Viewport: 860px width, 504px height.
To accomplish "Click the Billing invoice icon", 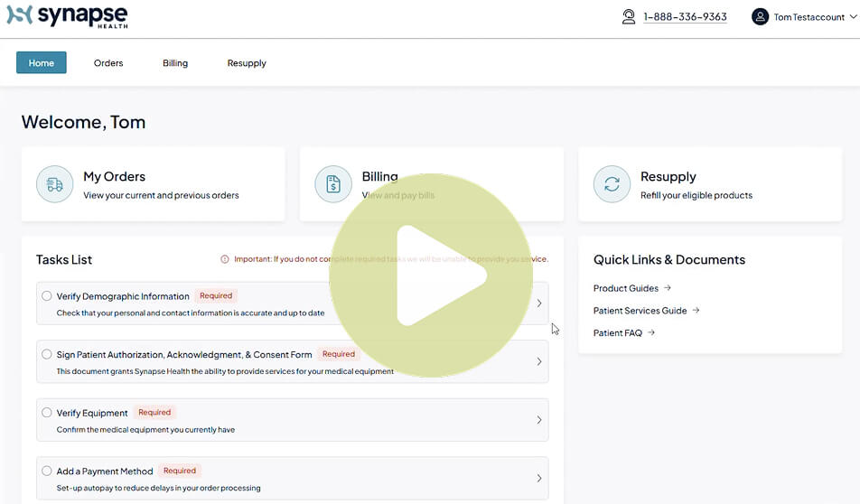I will click(333, 184).
